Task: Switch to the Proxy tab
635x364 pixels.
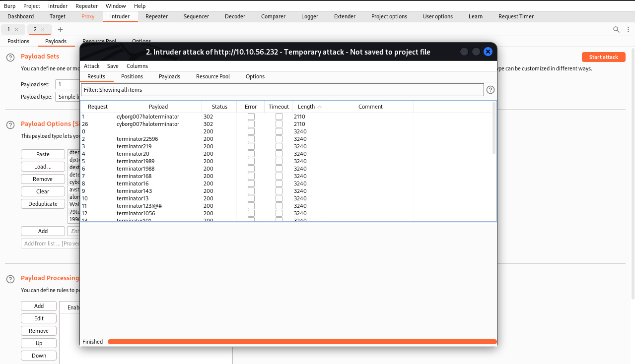Action: click(x=88, y=16)
